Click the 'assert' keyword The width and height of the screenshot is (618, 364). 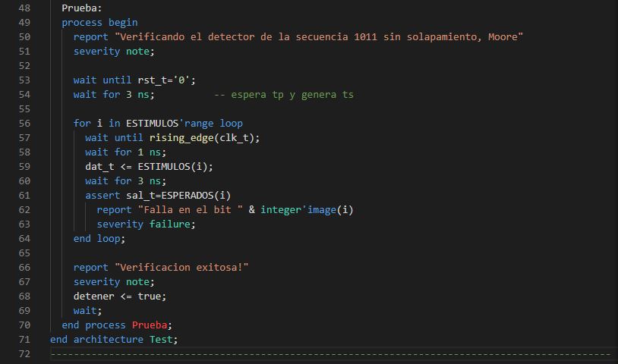(x=102, y=196)
